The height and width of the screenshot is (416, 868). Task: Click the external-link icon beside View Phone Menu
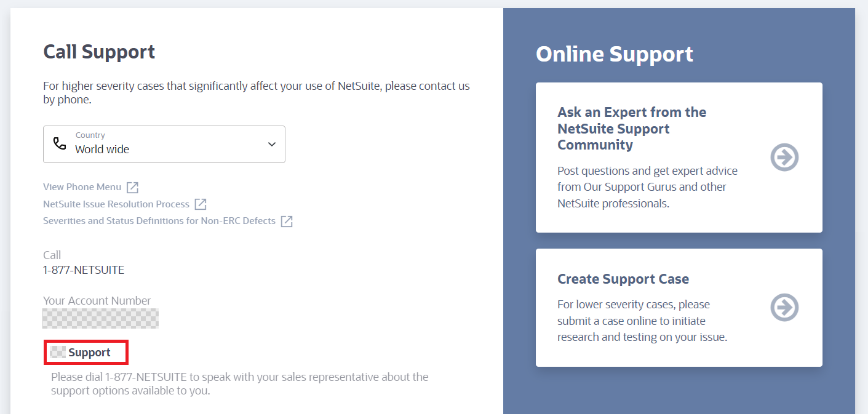click(132, 186)
